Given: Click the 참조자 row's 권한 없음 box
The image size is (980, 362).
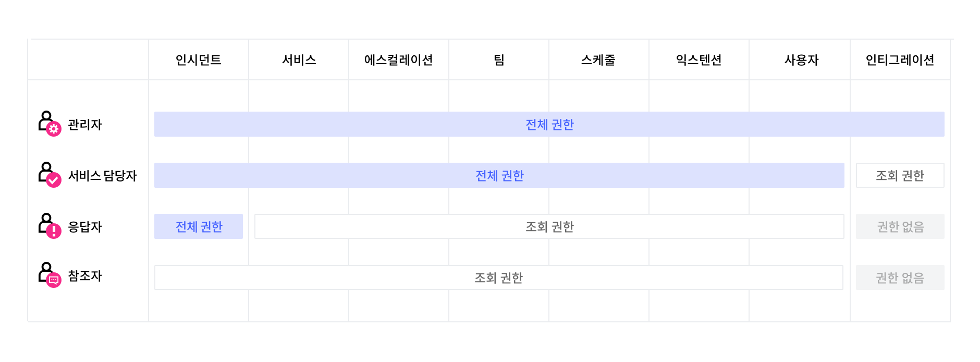Looking at the screenshot, I should tap(900, 277).
